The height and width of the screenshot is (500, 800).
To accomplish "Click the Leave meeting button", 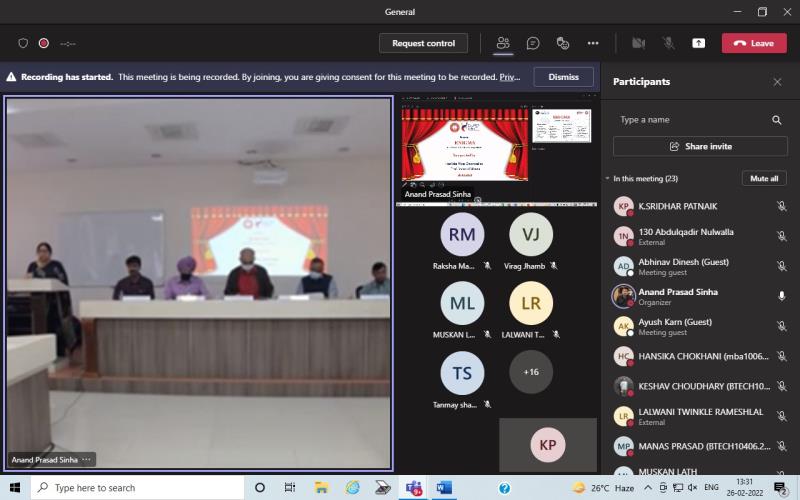I will [754, 43].
